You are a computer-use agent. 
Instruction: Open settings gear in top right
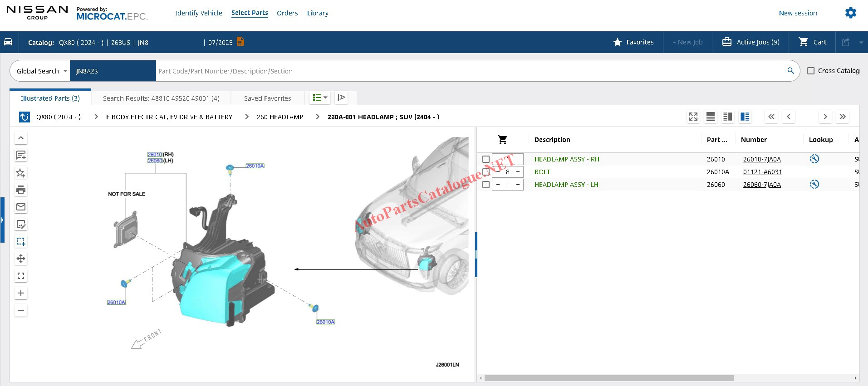click(x=850, y=13)
